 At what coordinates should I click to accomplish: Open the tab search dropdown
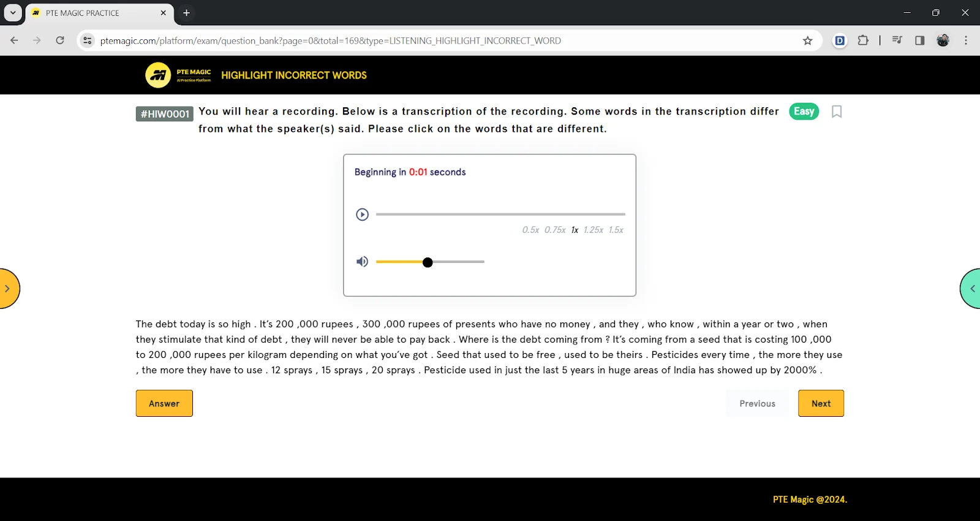[x=13, y=12]
